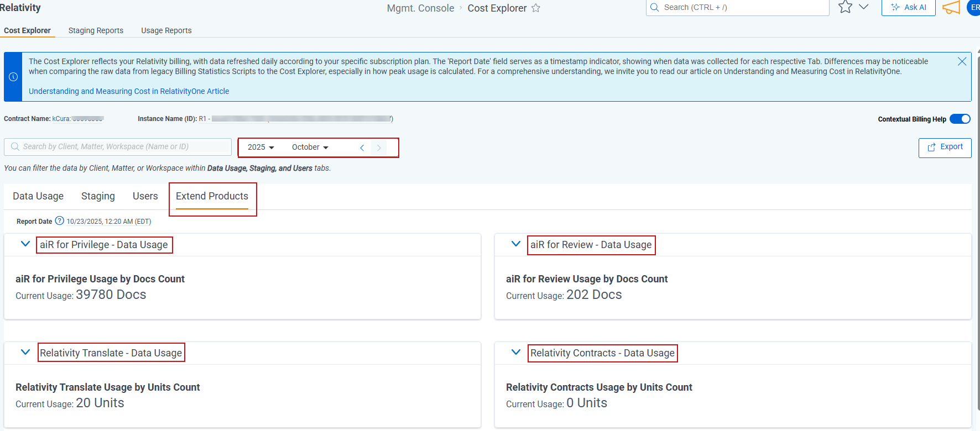
Task: Click the Contract Name label
Action: click(27, 119)
